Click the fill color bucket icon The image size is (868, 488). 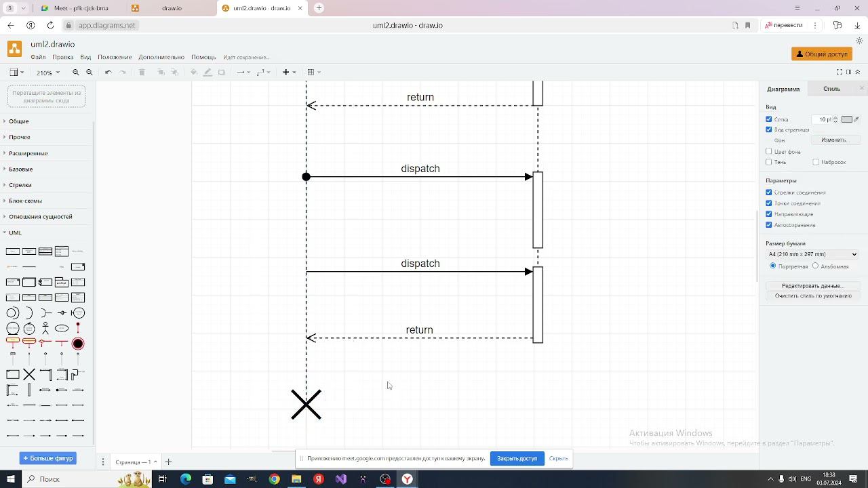click(194, 73)
